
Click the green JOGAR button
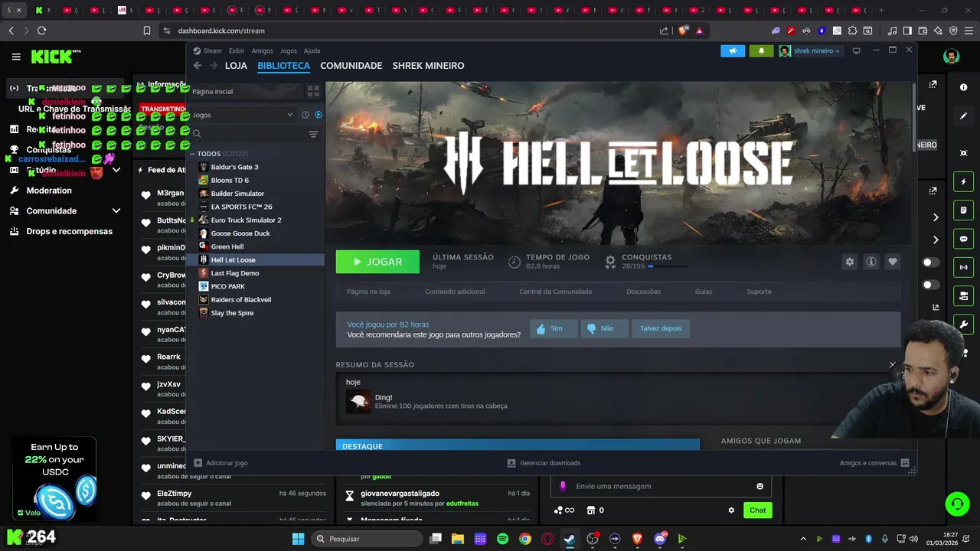377,262
